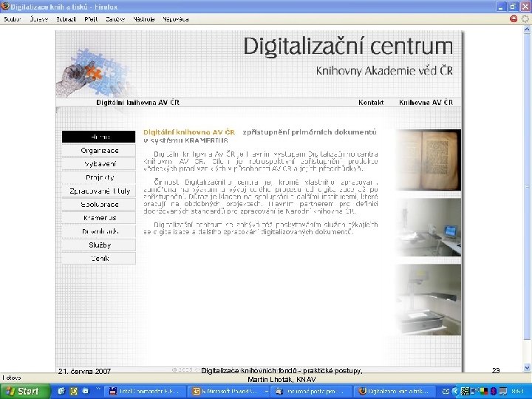Open Digitální knihovna AV ČR top link
Viewport: 532px width, 399px height.
137,103
